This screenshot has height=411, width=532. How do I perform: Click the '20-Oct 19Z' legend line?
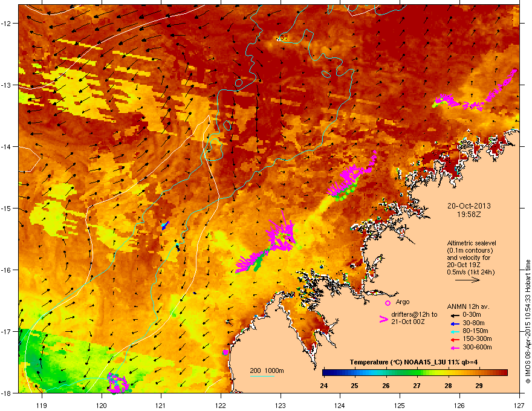coord(464,265)
